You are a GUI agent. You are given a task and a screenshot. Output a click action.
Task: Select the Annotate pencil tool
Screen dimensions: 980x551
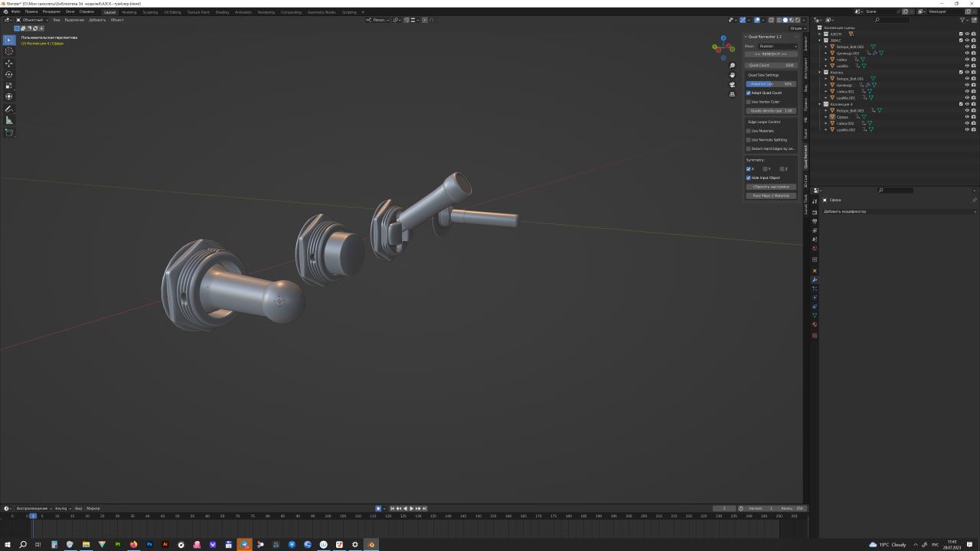(x=9, y=109)
